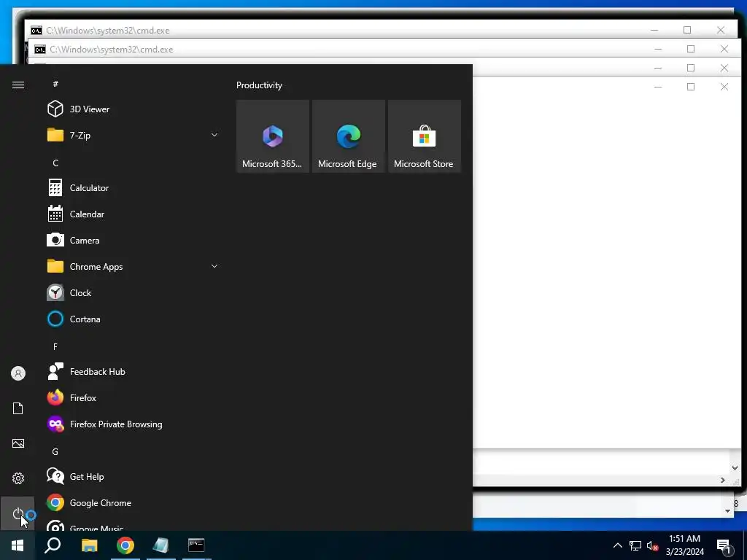This screenshot has width=747, height=560.
Task: Open Documents from Start sidebar
Action: (18, 408)
